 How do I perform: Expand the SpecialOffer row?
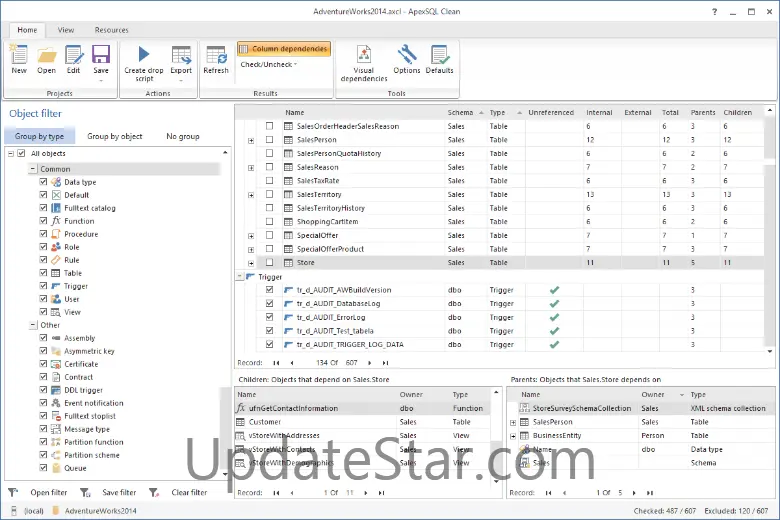click(251, 236)
